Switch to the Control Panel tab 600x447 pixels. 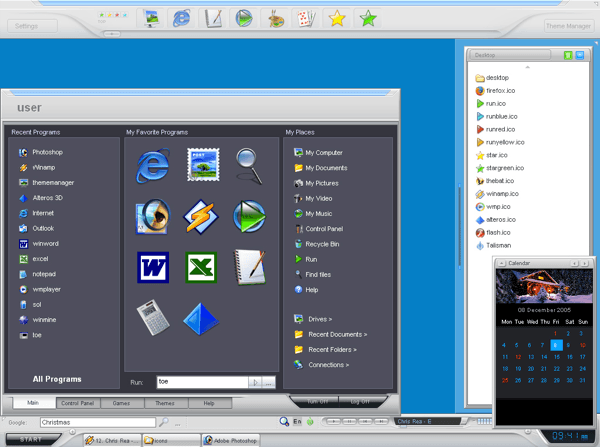pos(76,403)
